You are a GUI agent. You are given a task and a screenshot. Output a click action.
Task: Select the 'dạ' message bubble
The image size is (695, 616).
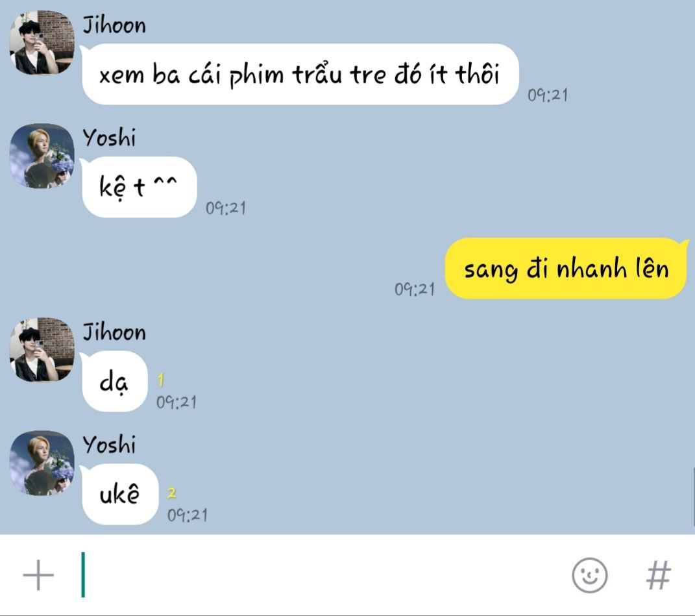tap(114, 382)
